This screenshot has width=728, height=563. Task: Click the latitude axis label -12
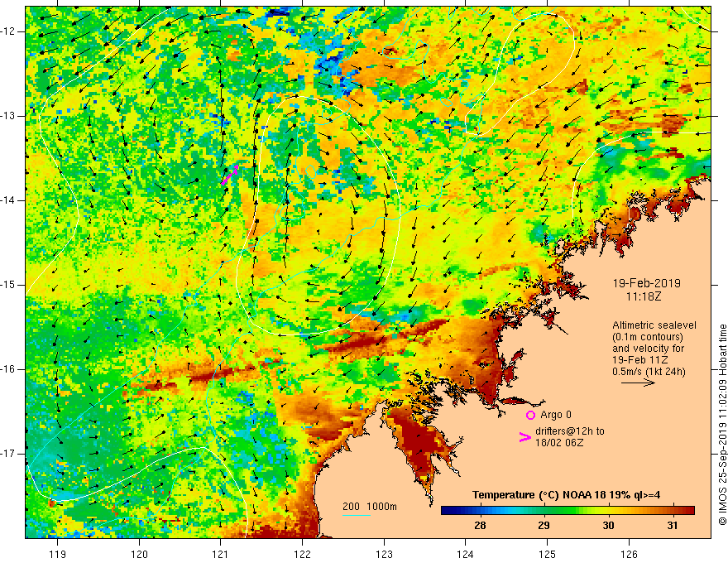click(8, 31)
